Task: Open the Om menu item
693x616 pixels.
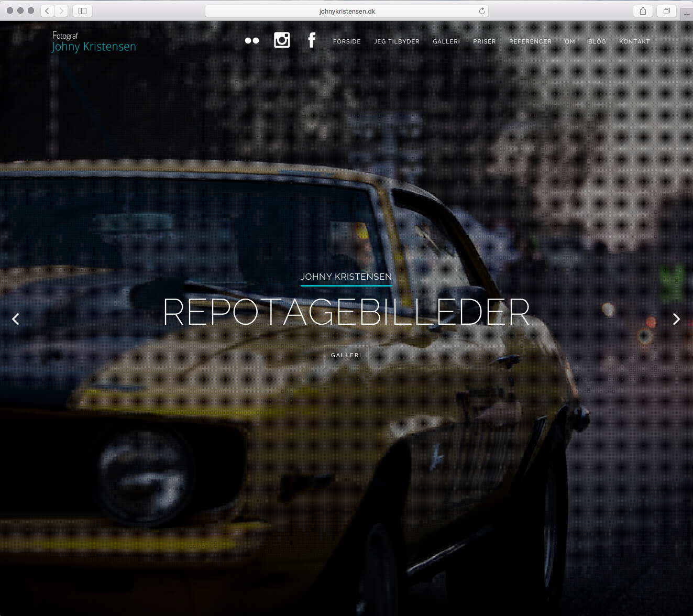Action: (x=570, y=41)
